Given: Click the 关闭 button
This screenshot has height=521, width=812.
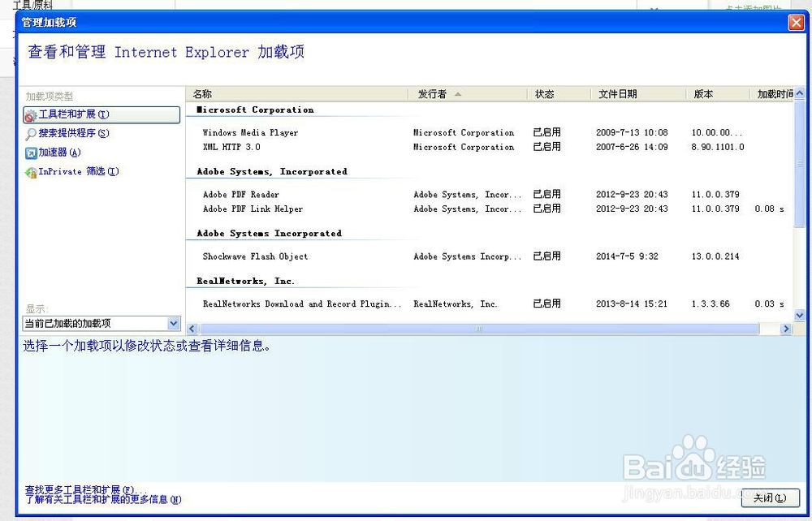Looking at the screenshot, I should (770, 497).
